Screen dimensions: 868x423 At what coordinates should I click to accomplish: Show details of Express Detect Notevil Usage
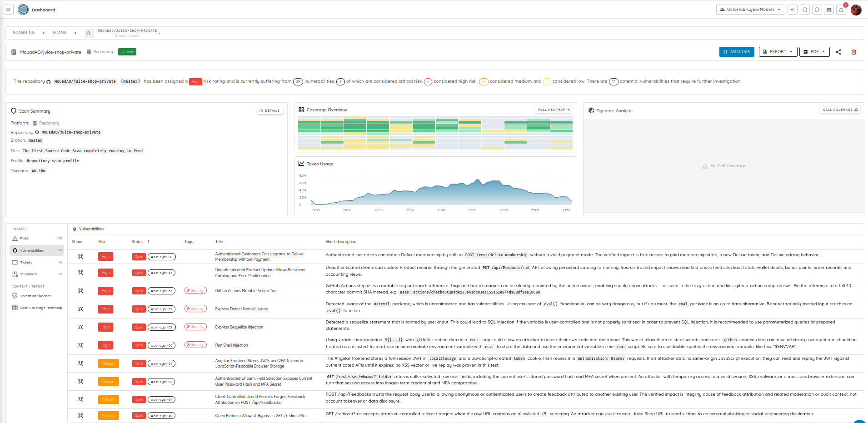pos(80,309)
